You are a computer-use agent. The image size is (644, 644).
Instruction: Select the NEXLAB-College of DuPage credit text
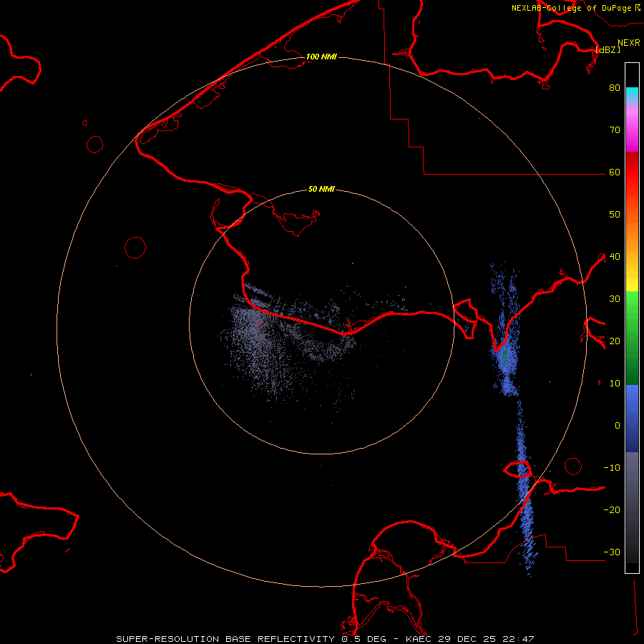[572, 8]
